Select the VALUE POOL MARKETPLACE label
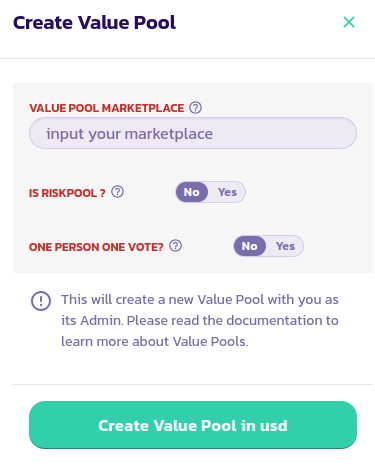 107,108
